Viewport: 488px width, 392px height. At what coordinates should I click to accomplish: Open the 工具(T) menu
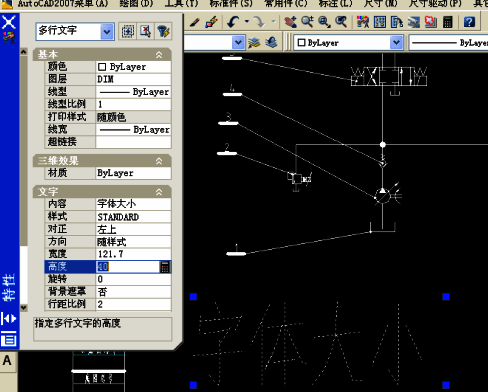pyautogui.click(x=181, y=4)
